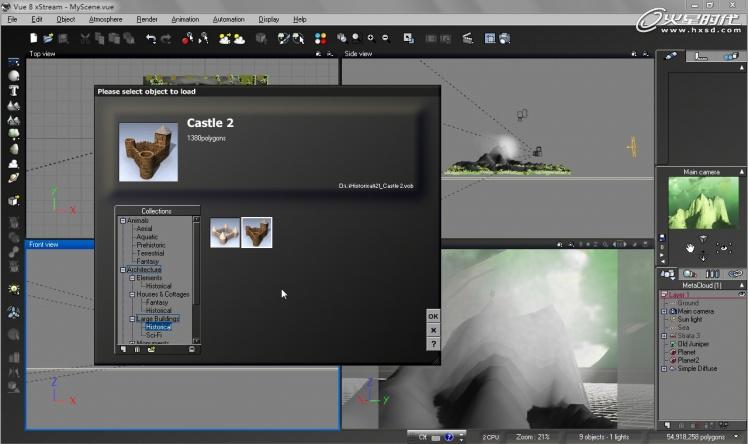Open the load atmosphere sun-cloud icon

pos(224,39)
